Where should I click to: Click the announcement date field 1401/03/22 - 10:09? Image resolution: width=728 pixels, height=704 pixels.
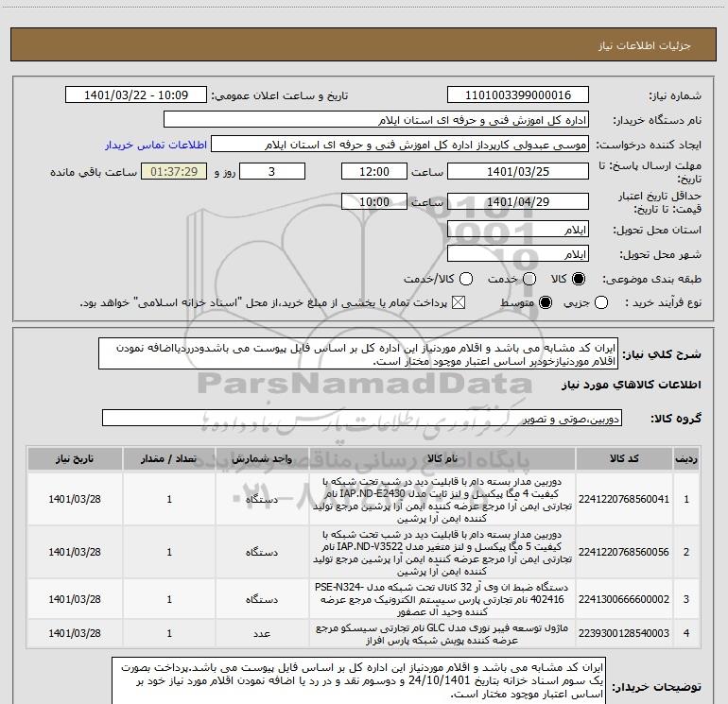click(x=136, y=95)
